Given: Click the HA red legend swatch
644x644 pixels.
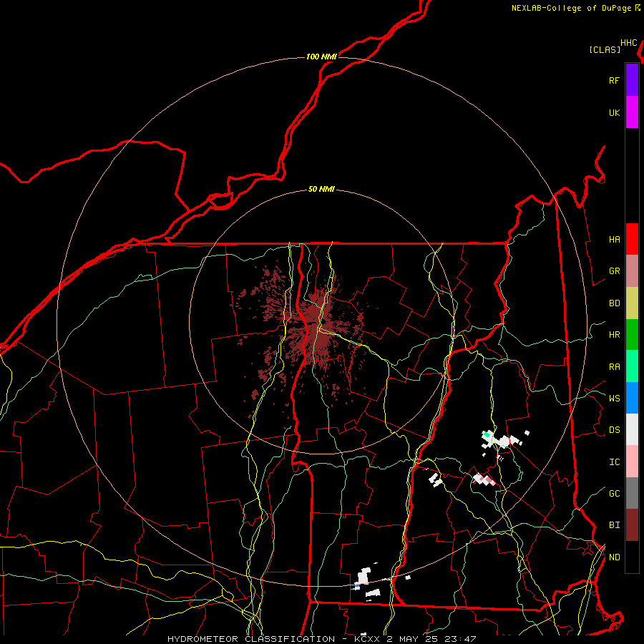Looking at the screenshot, I should click(632, 239).
